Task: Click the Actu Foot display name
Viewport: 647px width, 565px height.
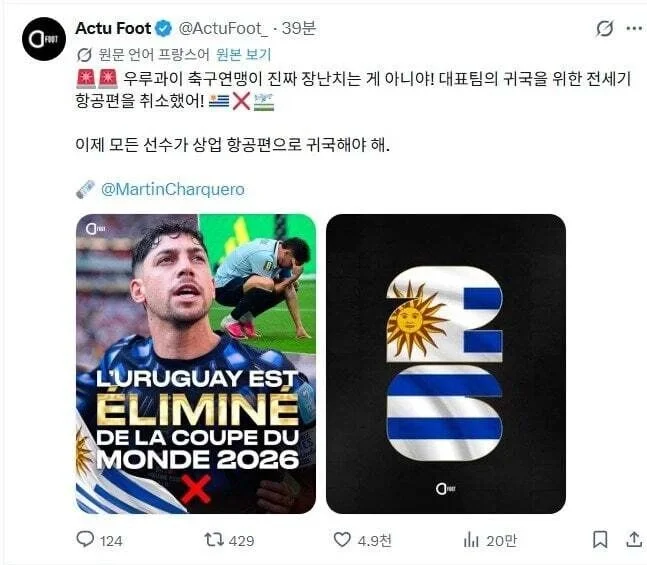Action: click(x=113, y=28)
